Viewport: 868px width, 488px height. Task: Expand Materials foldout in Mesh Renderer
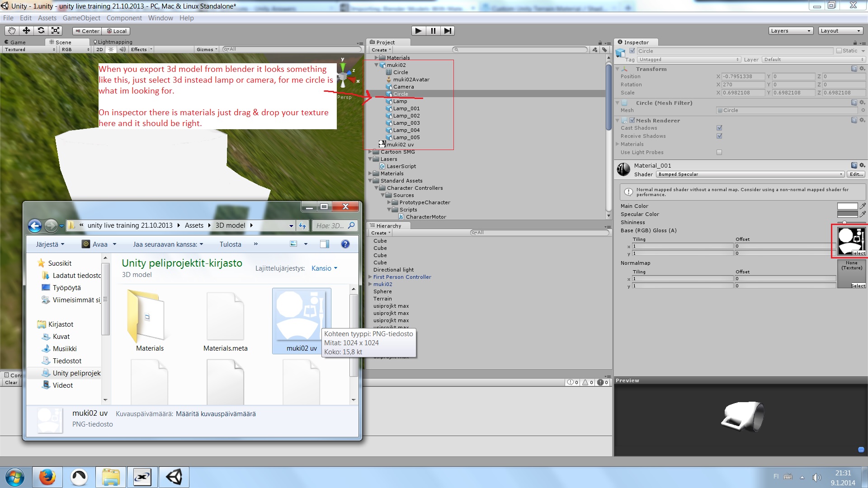coord(618,144)
